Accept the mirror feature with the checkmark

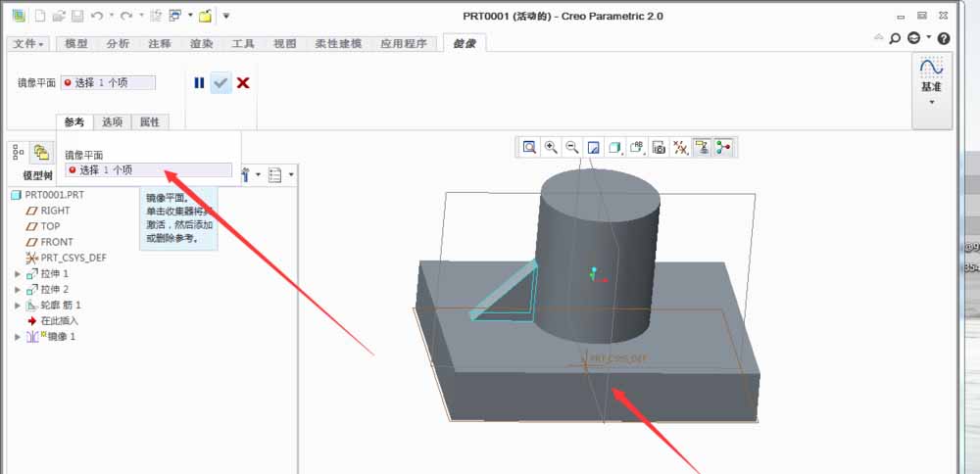pyautogui.click(x=220, y=82)
